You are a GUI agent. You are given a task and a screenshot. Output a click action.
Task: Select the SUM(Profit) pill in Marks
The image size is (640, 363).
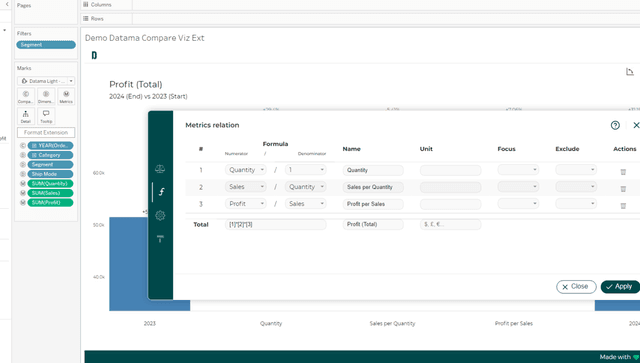pos(50,203)
